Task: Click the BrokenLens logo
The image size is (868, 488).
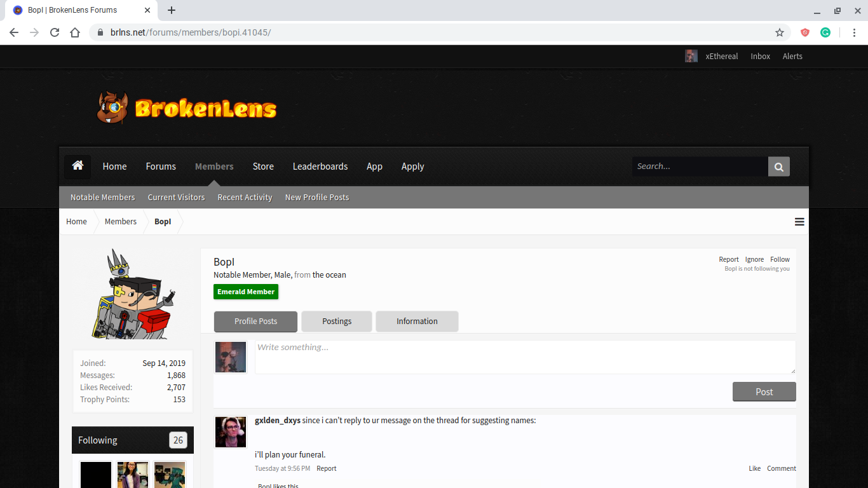Action: pyautogui.click(x=186, y=107)
